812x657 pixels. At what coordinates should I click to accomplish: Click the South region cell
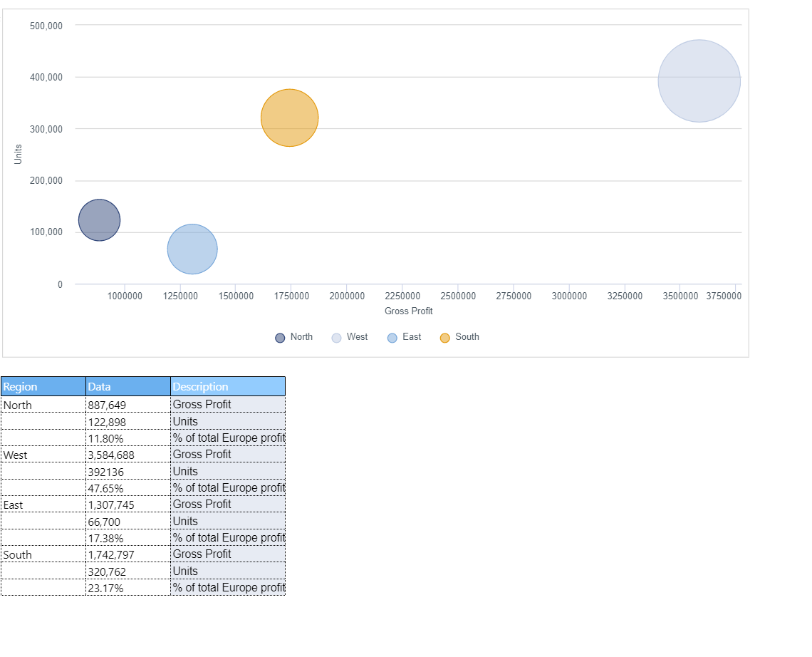43,554
